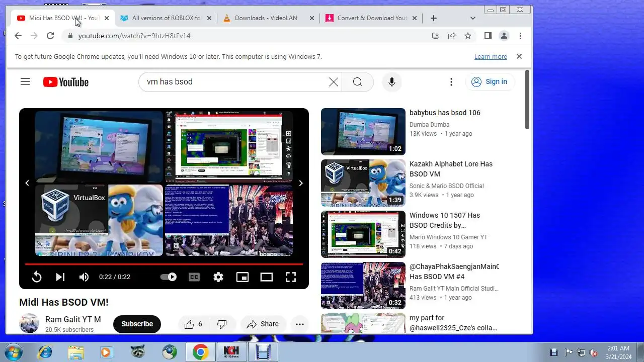This screenshot has width=644, height=362.
Task: Switch to Convert & Download YouTube tab
Action: click(371, 18)
